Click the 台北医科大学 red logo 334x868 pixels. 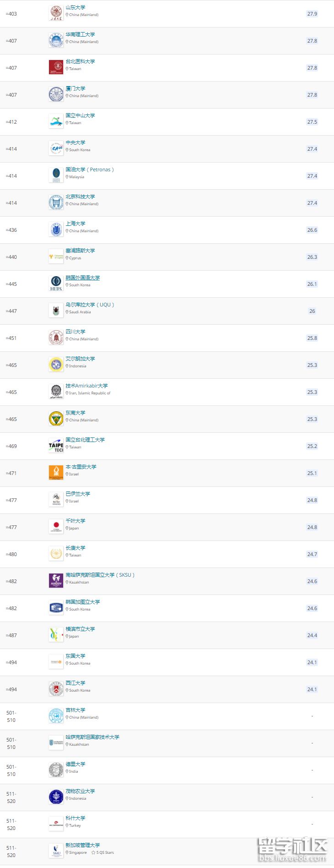(56, 67)
